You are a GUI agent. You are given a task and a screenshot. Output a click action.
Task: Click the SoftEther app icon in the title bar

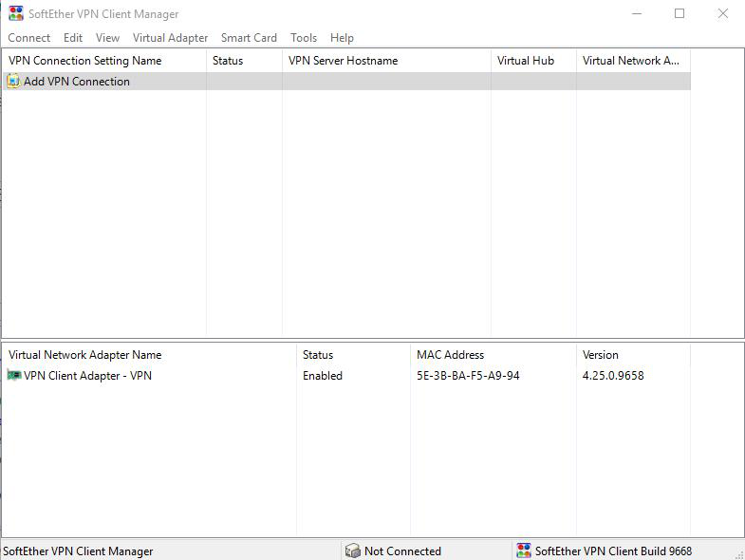point(16,13)
